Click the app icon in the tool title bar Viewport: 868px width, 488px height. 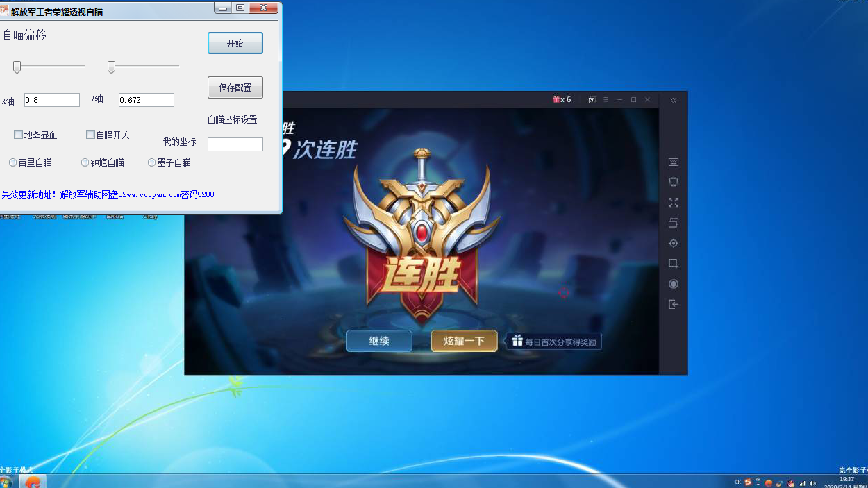click(x=5, y=10)
